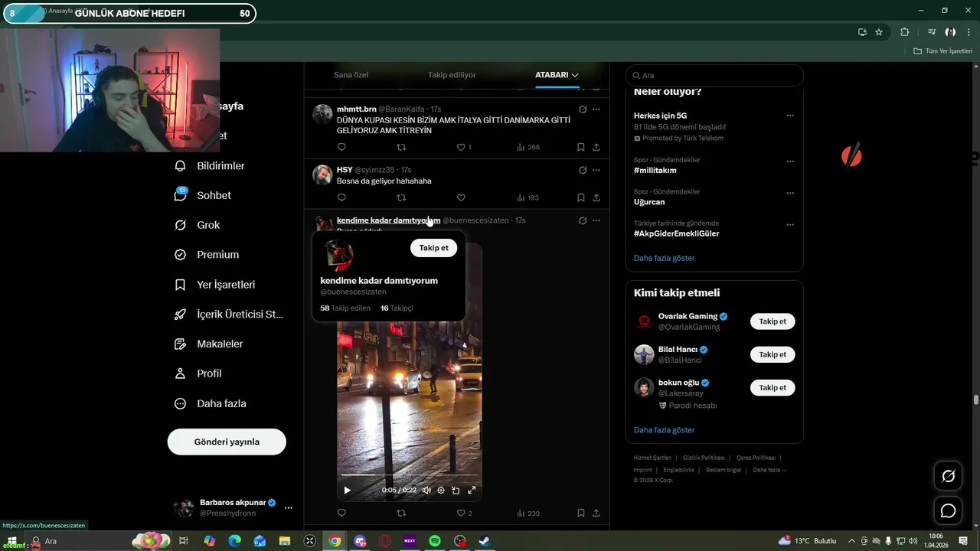
Task: Follow Ovarlak Gaming
Action: click(773, 321)
